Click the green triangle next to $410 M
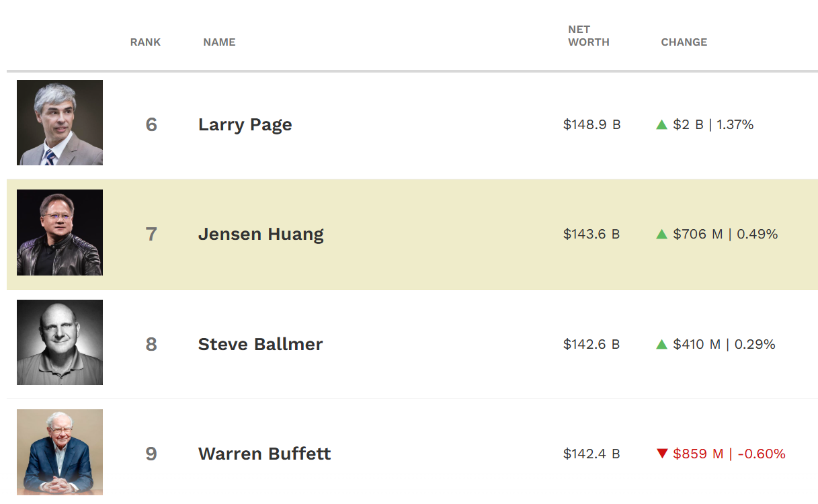 point(661,344)
